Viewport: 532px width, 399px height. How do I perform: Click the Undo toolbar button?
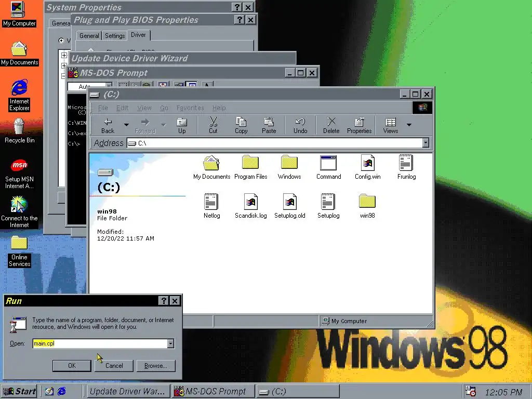pos(300,126)
